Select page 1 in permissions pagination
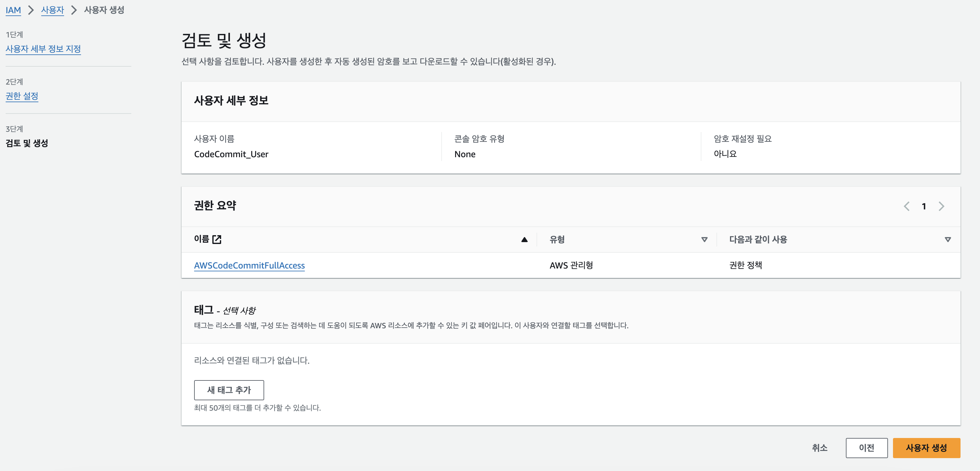 (x=924, y=206)
